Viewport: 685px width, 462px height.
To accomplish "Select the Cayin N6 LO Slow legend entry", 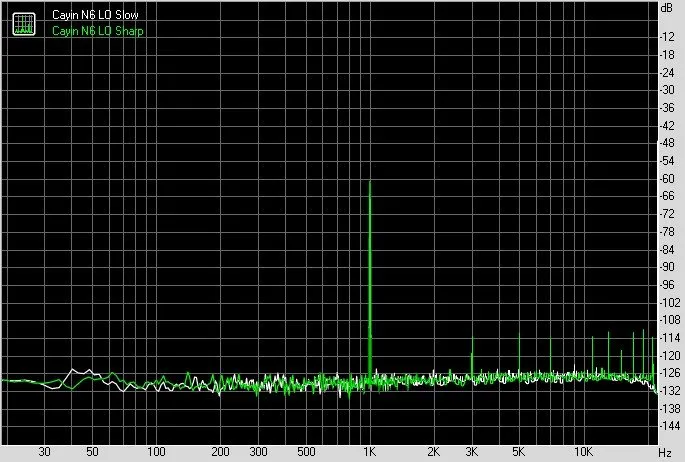I will point(95,15).
